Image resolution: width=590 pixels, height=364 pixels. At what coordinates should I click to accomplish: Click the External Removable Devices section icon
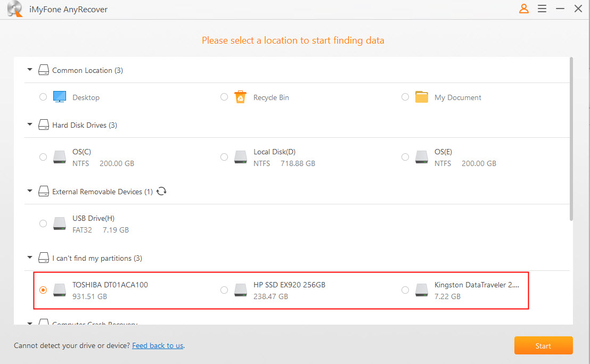pyautogui.click(x=44, y=192)
